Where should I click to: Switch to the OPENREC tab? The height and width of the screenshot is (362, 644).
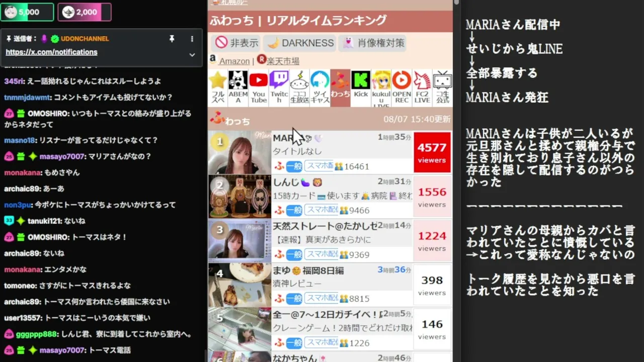[401, 88]
